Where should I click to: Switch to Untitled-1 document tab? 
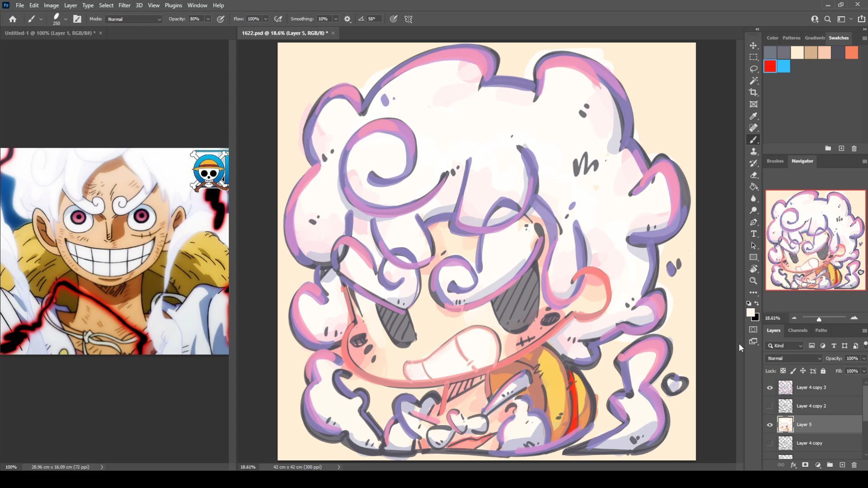coord(50,33)
